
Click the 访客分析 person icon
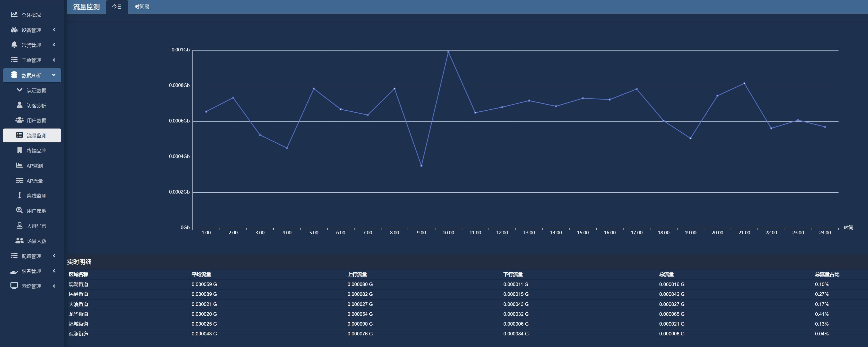(20, 105)
